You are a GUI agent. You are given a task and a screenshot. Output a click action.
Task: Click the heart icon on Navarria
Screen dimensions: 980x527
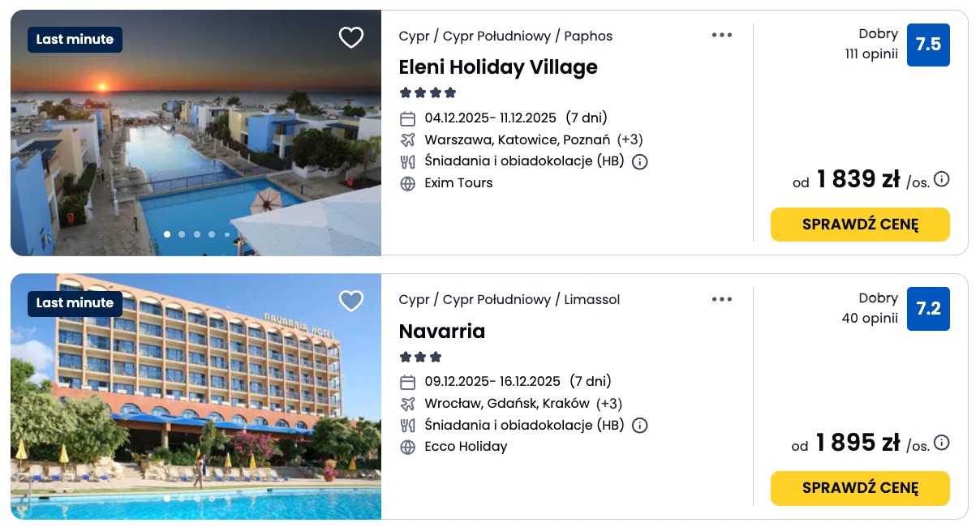coord(351,301)
